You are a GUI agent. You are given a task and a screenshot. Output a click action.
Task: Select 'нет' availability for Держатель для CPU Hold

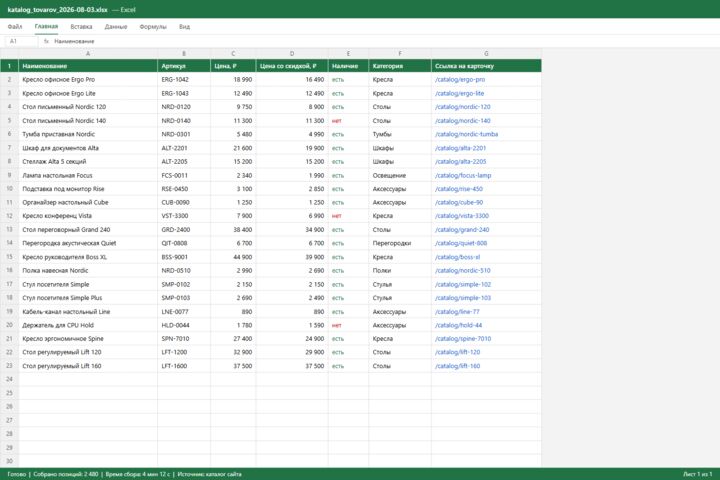point(348,325)
